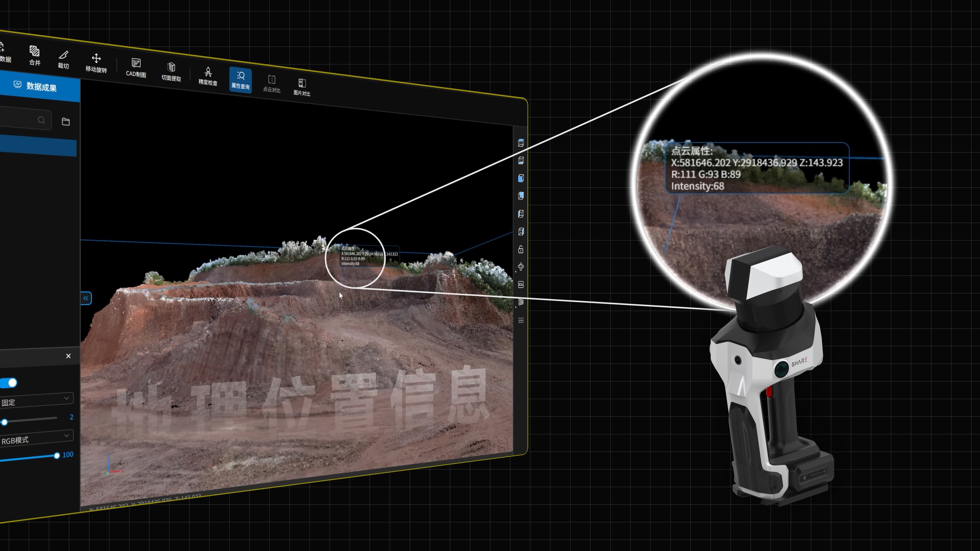The height and width of the screenshot is (551, 980).
Task: Open the RGB模式 color mode dropdown
Action: [x=36, y=438]
